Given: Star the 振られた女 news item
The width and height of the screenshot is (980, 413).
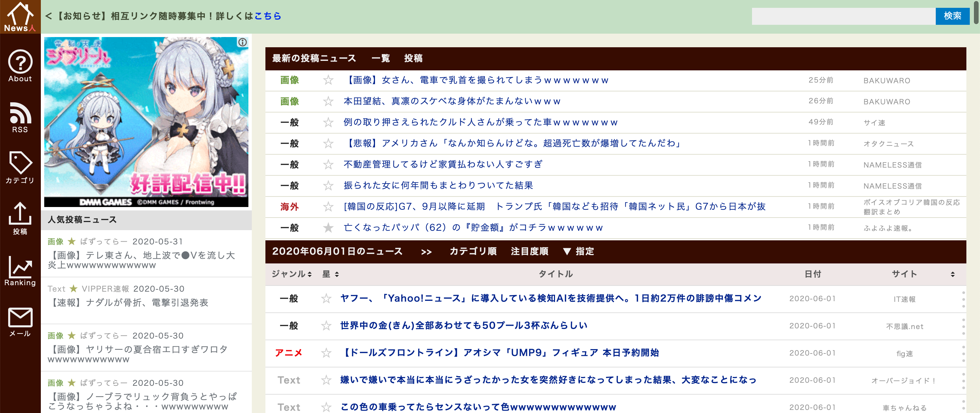Looking at the screenshot, I should tap(328, 186).
